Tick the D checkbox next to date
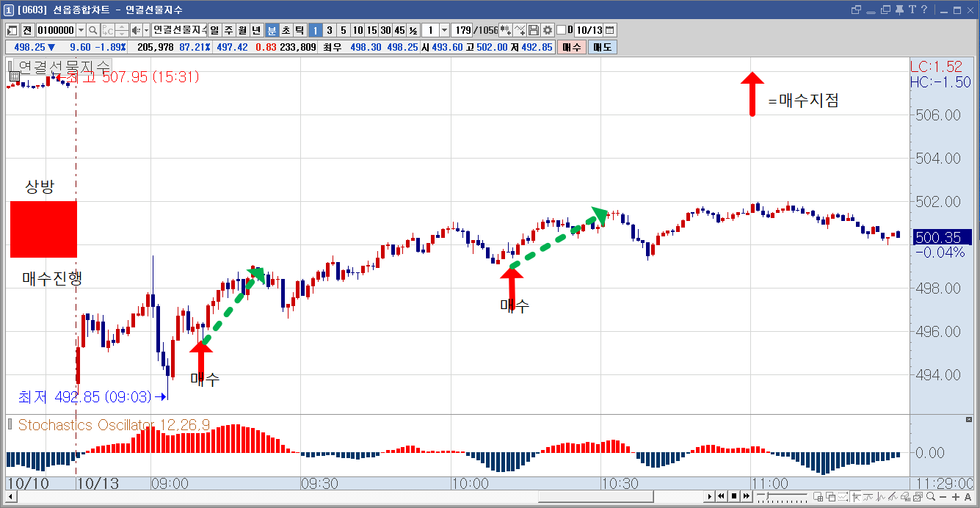 click(562, 30)
